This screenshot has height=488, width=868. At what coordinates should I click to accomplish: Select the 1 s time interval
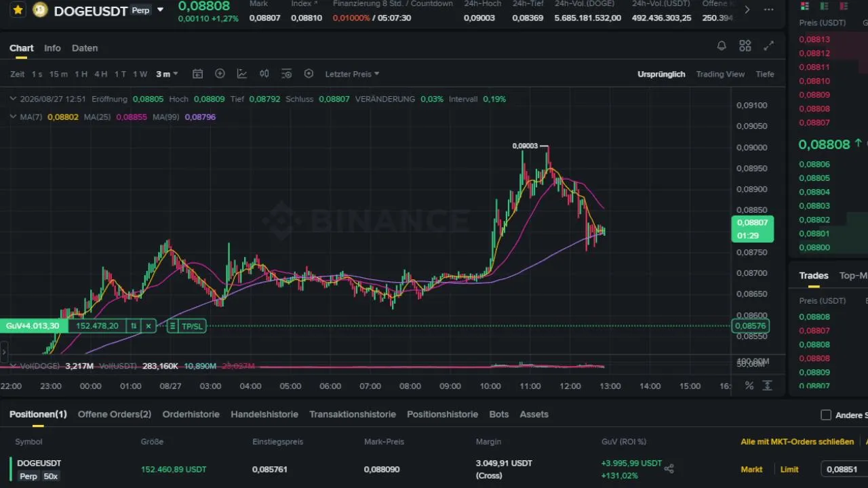[37, 74]
